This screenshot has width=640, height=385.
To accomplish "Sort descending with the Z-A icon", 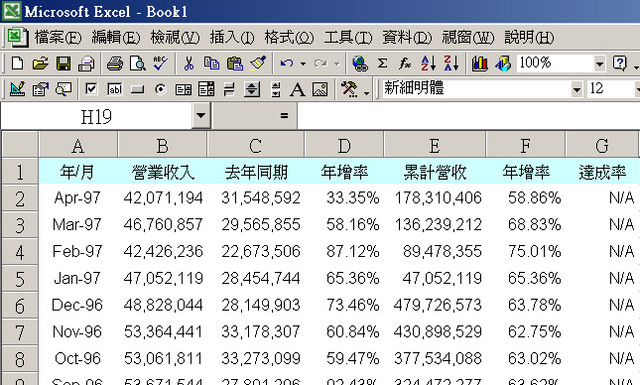I will click(451, 63).
